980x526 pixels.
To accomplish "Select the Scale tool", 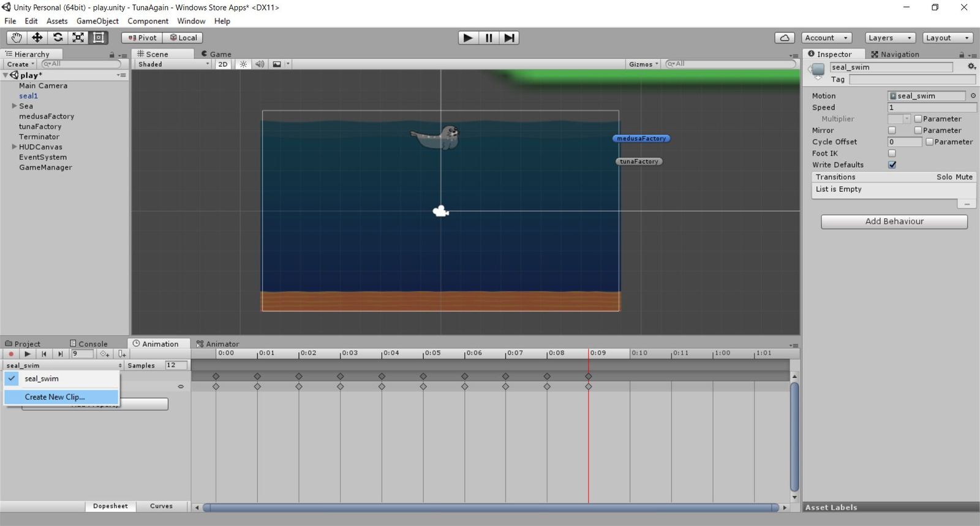I will (x=78, y=37).
